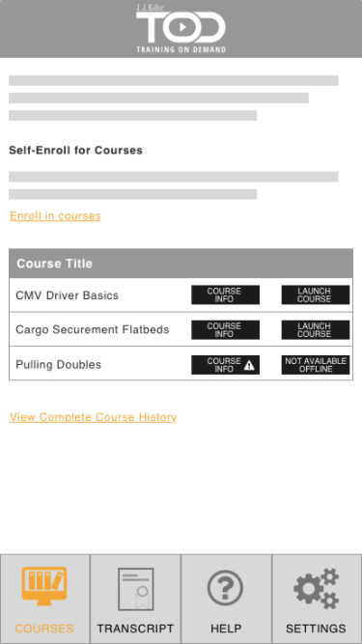Image resolution: width=362 pixels, height=644 pixels.
Task: Open the Help question mark icon
Action: (225, 588)
